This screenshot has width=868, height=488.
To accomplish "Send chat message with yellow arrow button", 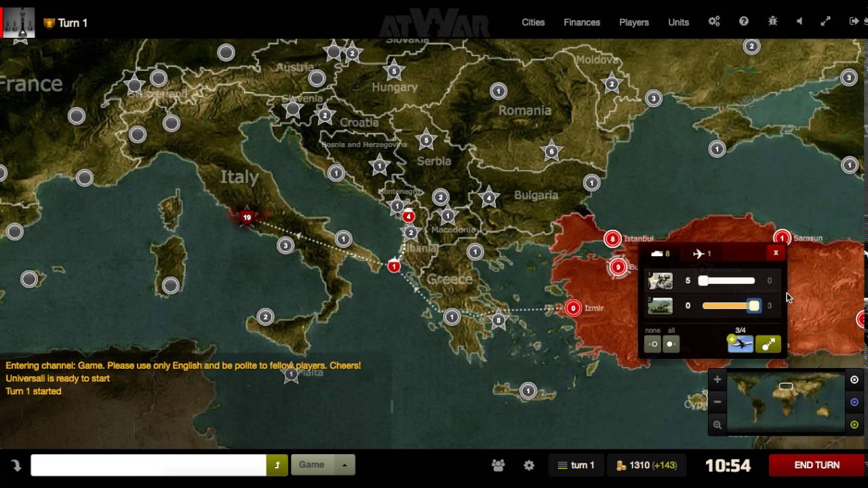I will click(x=277, y=465).
